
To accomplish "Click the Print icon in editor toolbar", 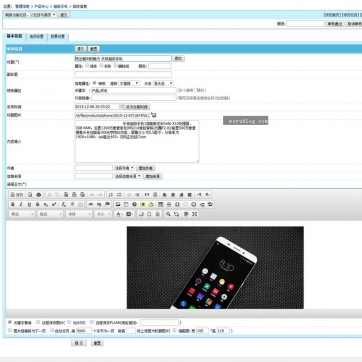I will [38, 195].
